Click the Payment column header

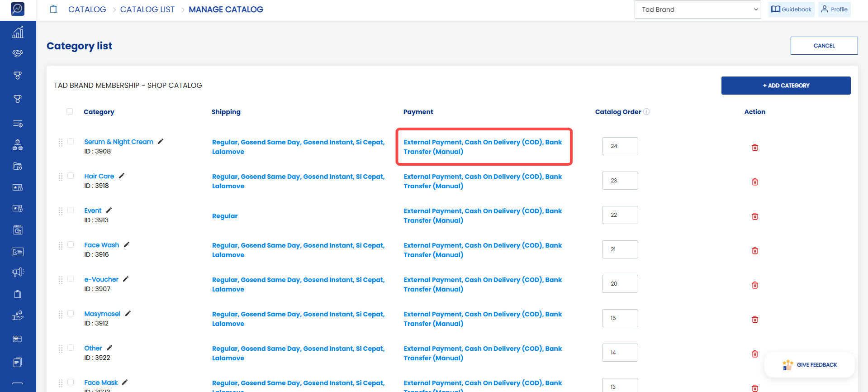[418, 112]
